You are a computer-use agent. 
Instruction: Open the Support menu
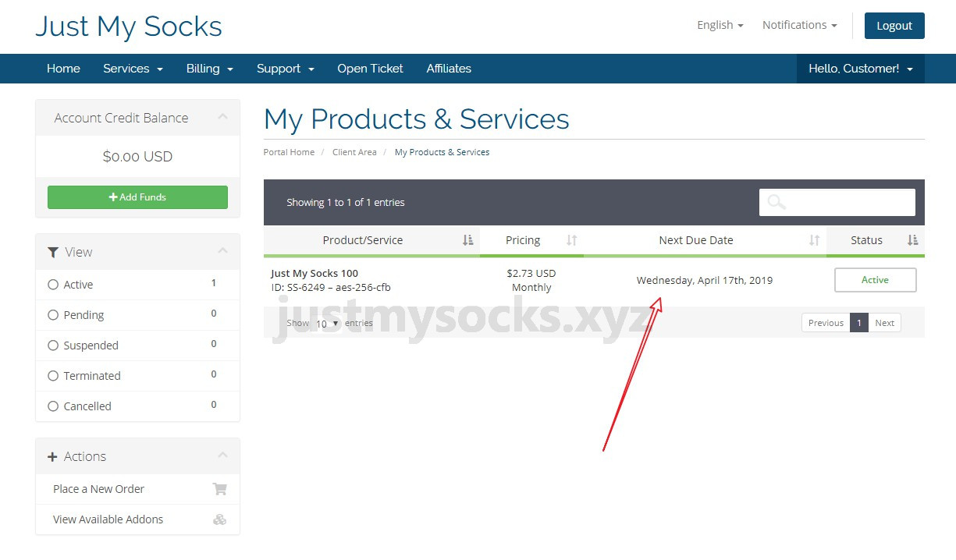[286, 69]
